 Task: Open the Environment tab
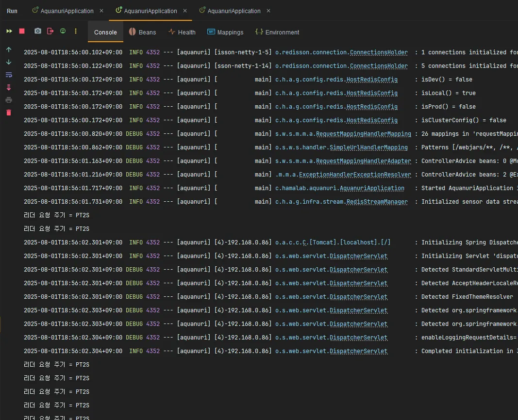click(277, 32)
